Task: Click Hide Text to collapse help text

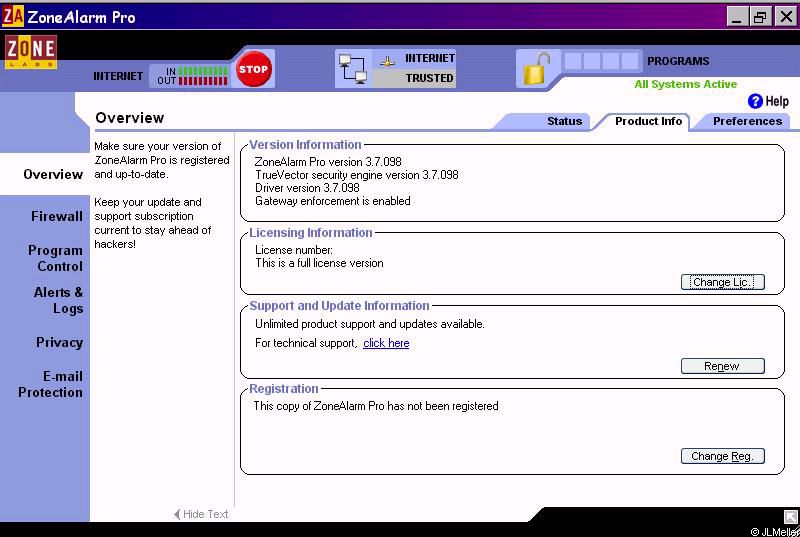Action: (x=202, y=514)
